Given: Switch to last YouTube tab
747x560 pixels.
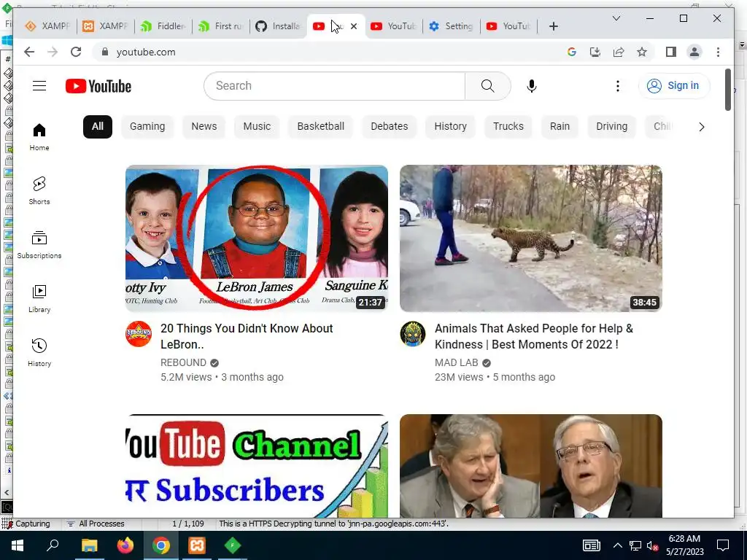Looking at the screenshot, I should click(509, 26).
